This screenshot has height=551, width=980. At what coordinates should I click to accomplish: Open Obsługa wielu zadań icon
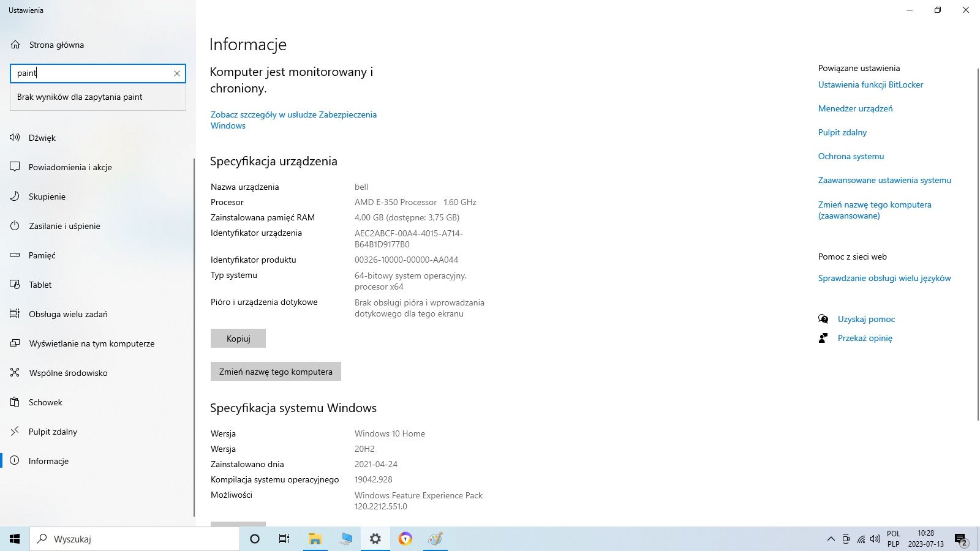[15, 314]
